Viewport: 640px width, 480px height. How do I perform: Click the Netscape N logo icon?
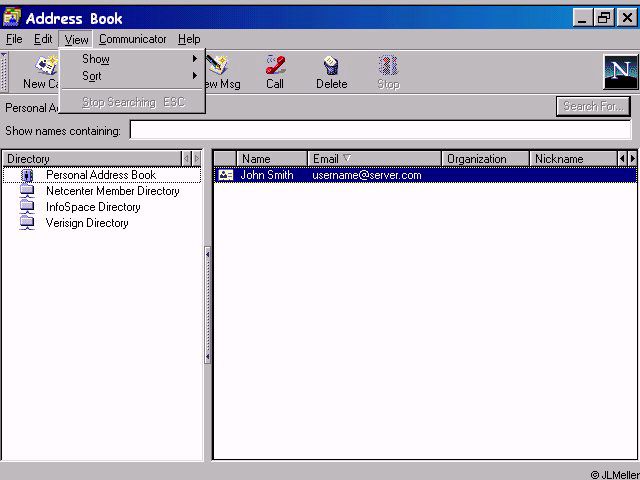pyautogui.click(x=620, y=72)
